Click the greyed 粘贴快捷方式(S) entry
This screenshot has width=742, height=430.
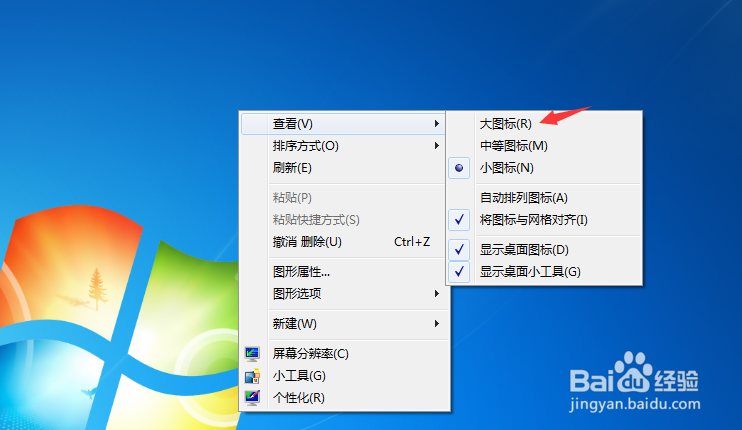pyautogui.click(x=316, y=219)
